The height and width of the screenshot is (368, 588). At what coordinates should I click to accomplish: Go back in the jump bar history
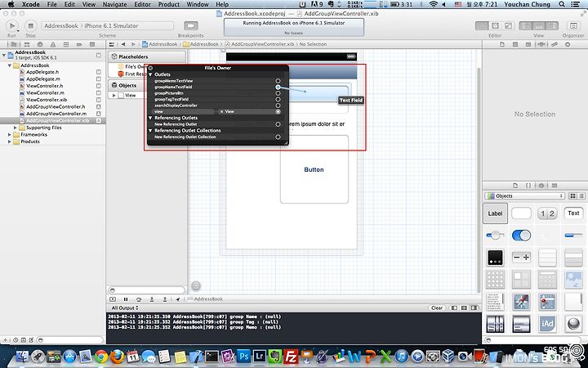coord(123,44)
